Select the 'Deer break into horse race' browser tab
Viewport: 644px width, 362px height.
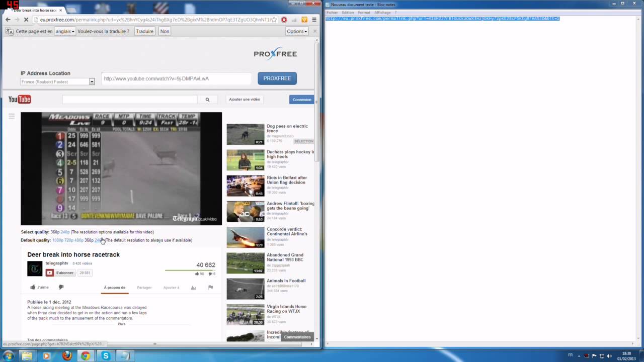(x=35, y=10)
